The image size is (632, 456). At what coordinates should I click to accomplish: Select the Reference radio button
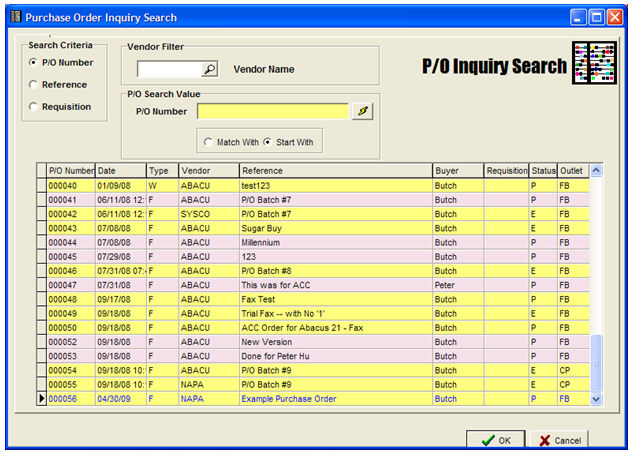33,85
